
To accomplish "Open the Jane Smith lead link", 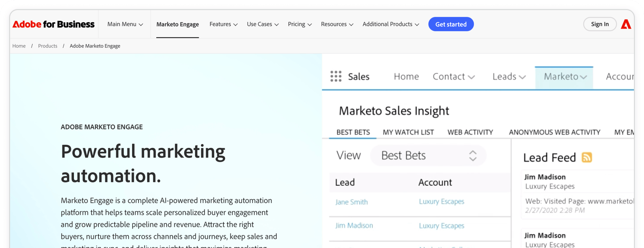I will coord(352,202).
